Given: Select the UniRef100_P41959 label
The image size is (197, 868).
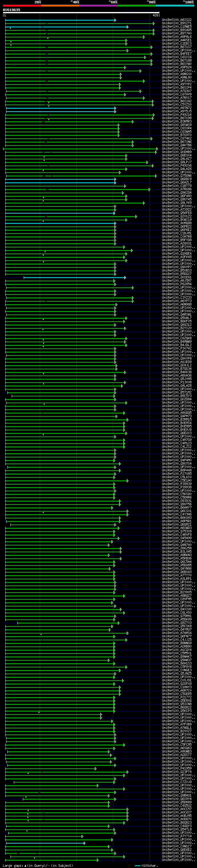Looking at the screenshot, I should (x=177, y=768).
